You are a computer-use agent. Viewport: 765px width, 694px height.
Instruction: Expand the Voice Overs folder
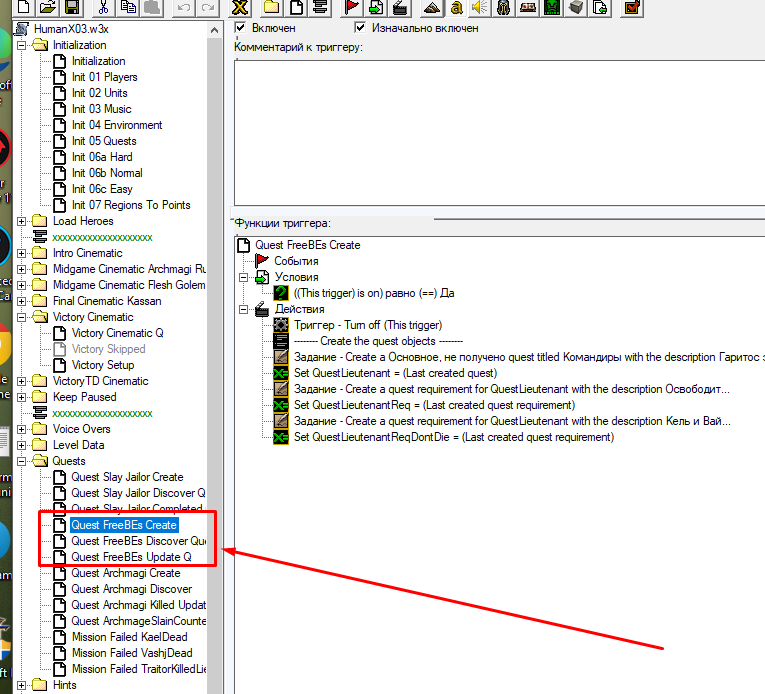(x=21, y=429)
